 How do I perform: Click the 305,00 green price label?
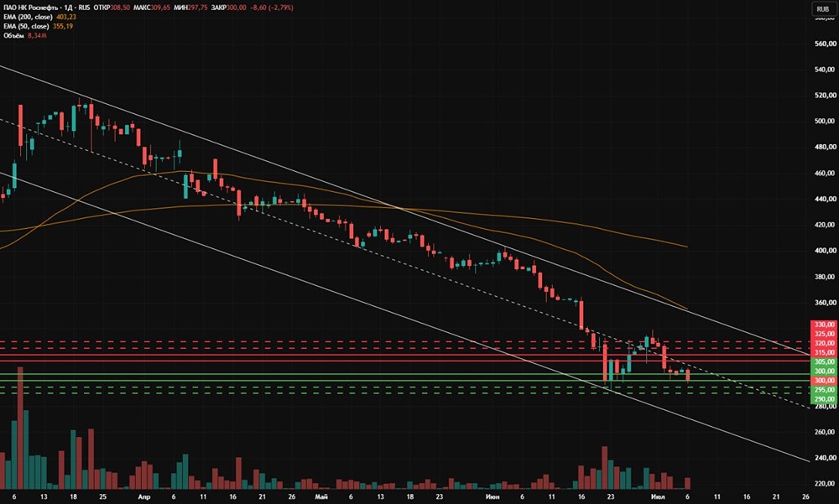coord(825,361)
